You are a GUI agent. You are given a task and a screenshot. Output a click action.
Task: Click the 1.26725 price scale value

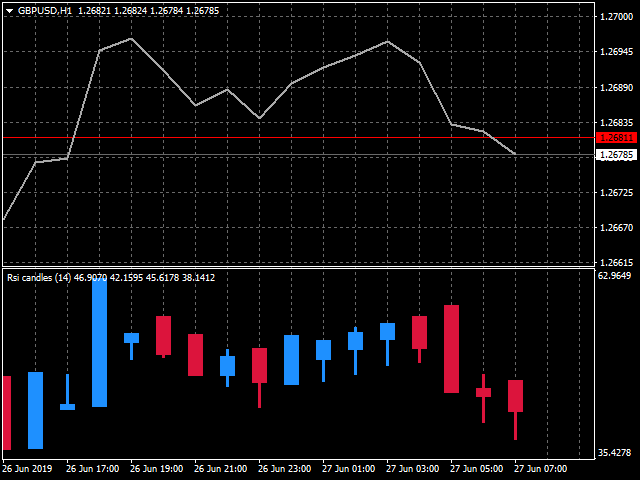pyautogui.click(x=616, y=192)
